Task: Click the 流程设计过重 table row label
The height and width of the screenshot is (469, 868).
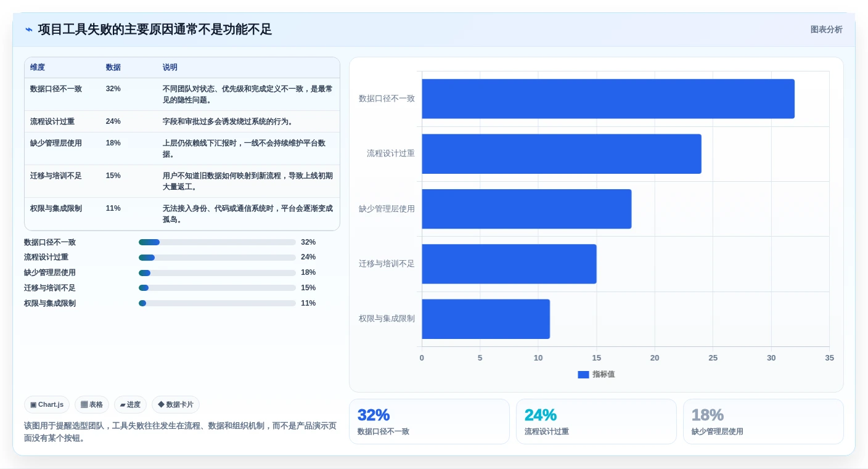Action: (x=52, y=121)
